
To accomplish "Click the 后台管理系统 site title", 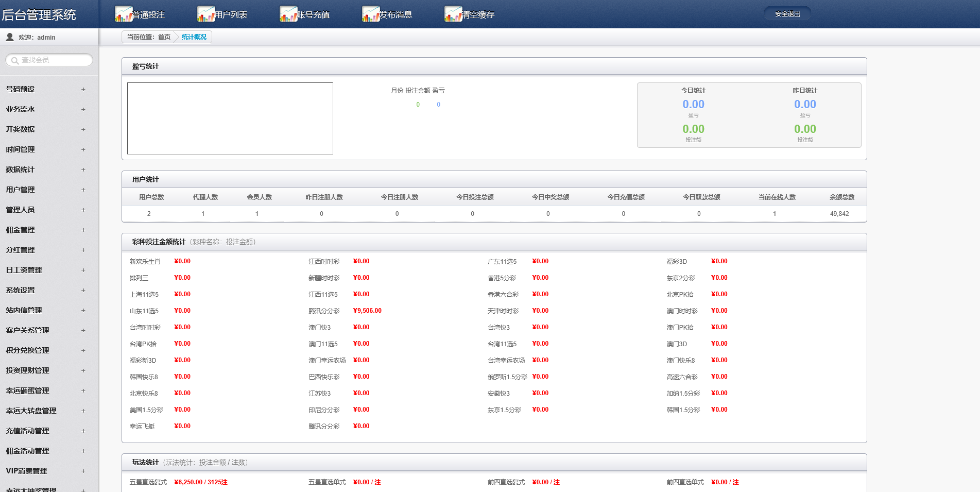I will [39, 15].
